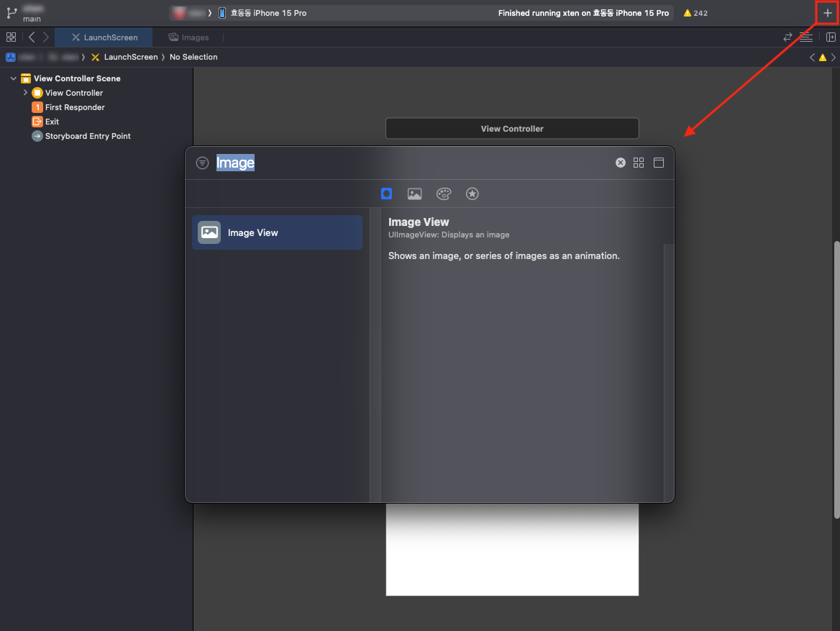
Task: Select First Responder in outline
Action: click(x=68, y=107)
